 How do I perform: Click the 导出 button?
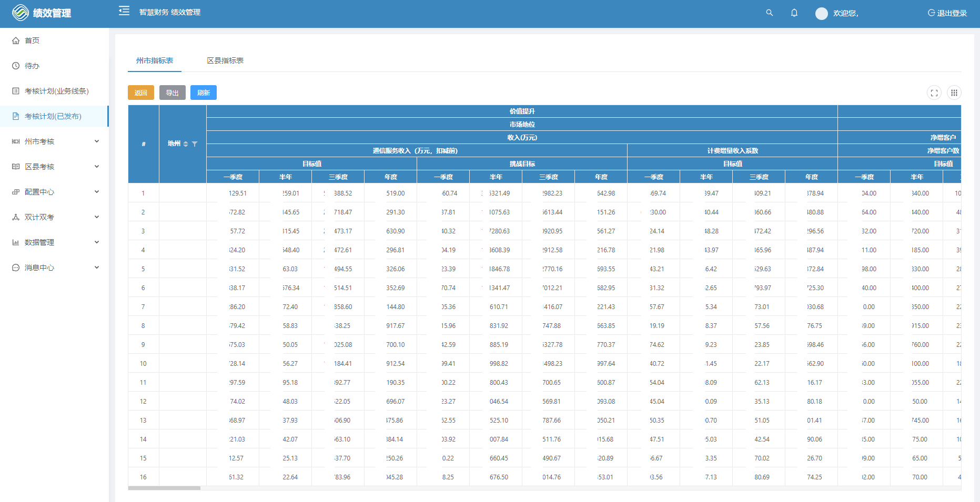173,93
